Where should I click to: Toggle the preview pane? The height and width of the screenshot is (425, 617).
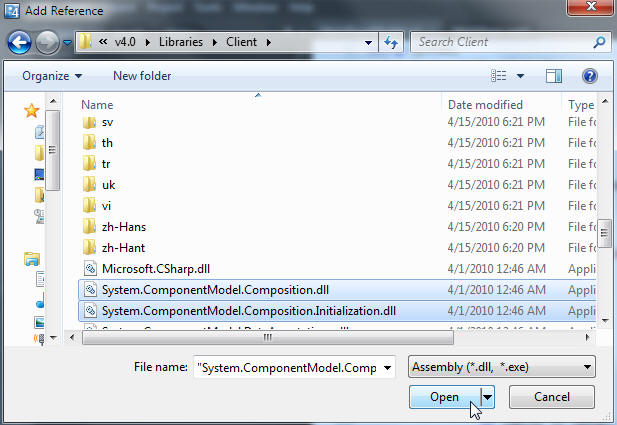pyautogui.click(x=554, y=76)
